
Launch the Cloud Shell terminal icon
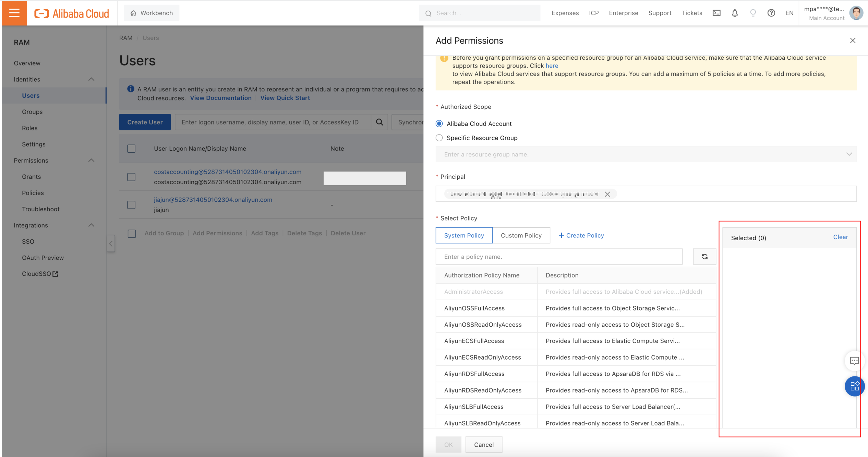point(716,13)
